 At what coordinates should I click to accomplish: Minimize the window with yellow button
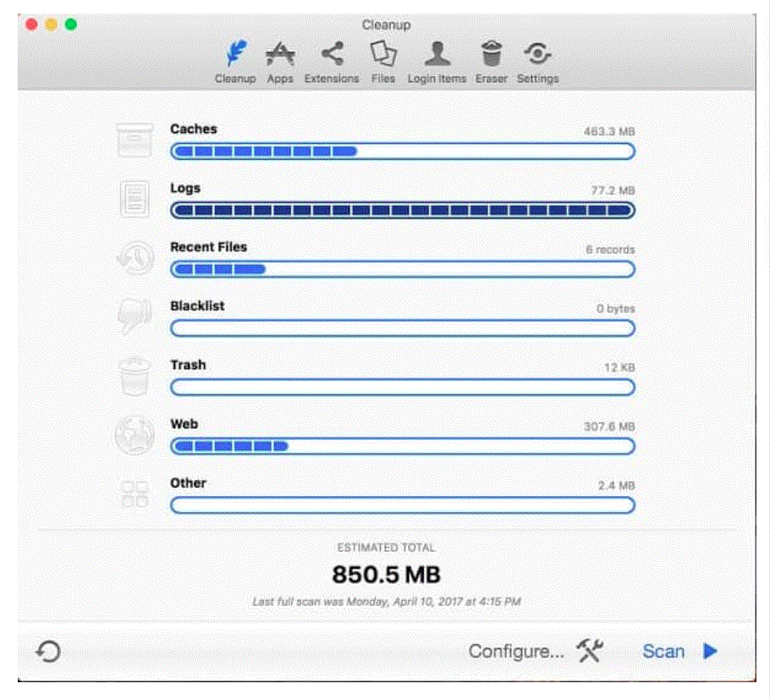[x=51, y=24]
